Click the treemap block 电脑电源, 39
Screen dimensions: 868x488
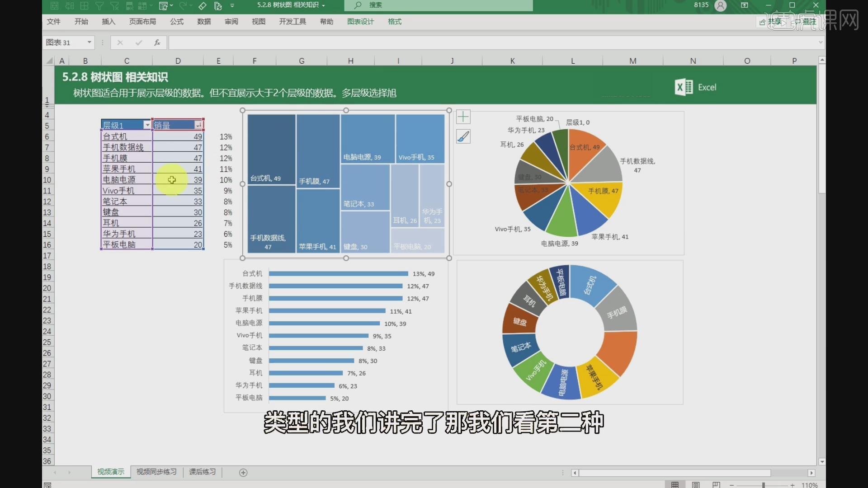(368, 138)
